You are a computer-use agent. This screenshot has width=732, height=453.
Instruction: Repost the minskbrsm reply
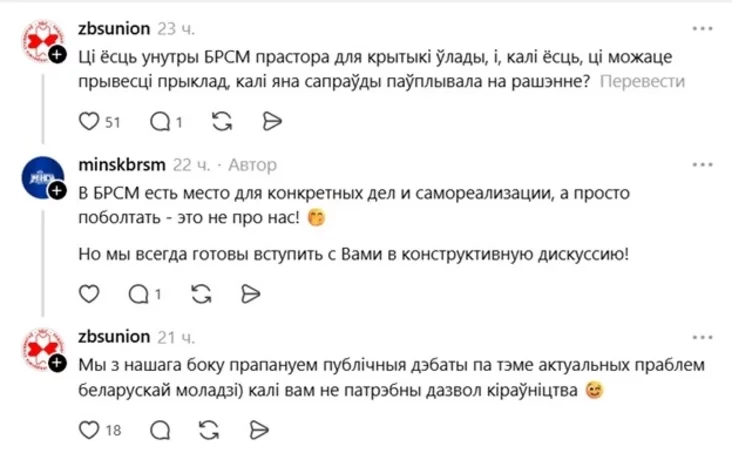pyautogui.click(x=201, y=294)
